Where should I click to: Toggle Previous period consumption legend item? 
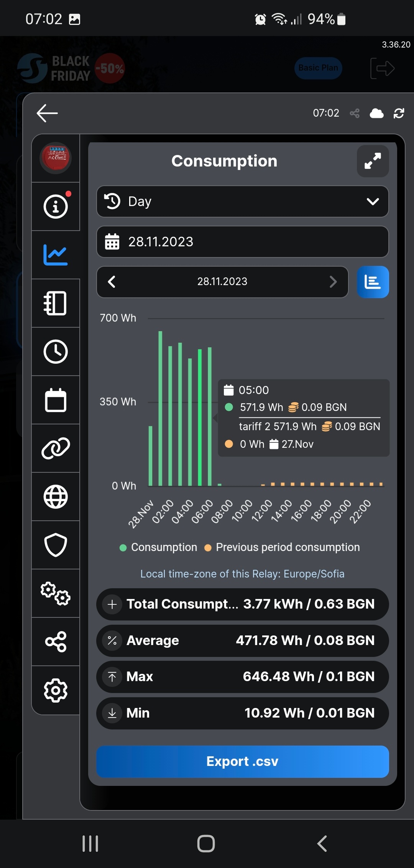coord(283,547)
